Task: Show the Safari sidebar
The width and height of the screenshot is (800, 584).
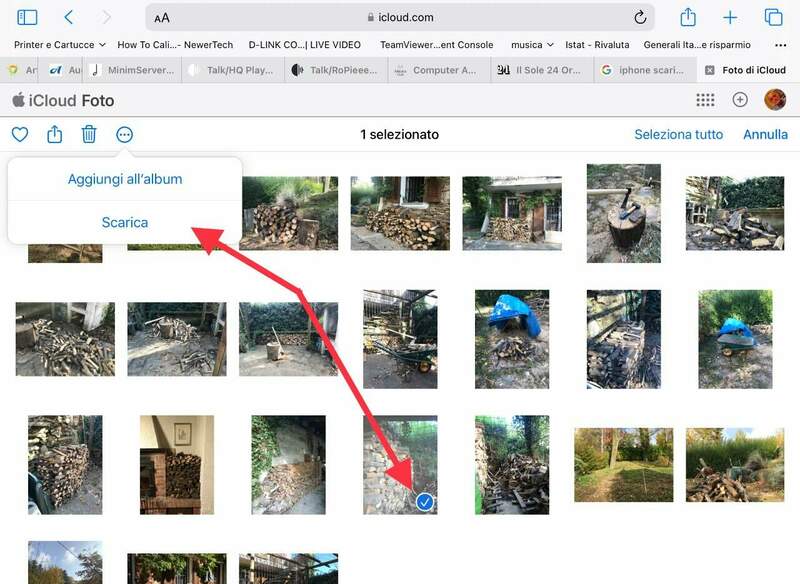Action: 27,17
